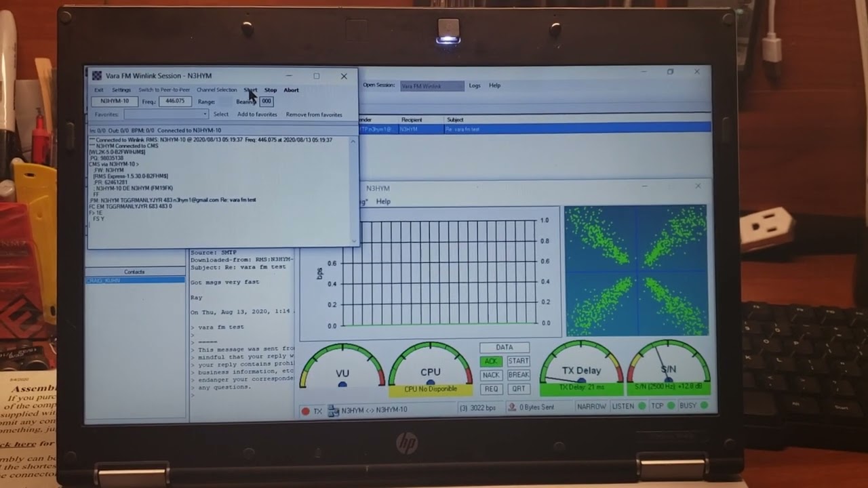Click the Contacts panel header
The height and width of the screenshot is (488, 868).
(x=134, y=272)
